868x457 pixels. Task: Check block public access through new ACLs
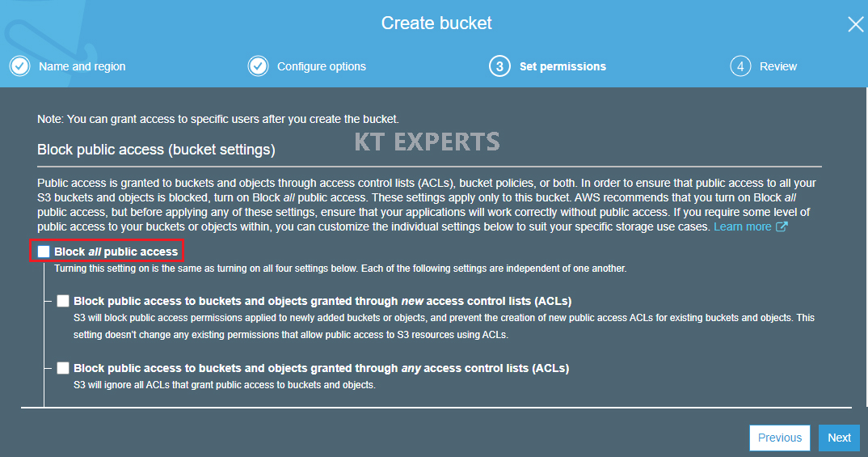click(x=63, y=301)
